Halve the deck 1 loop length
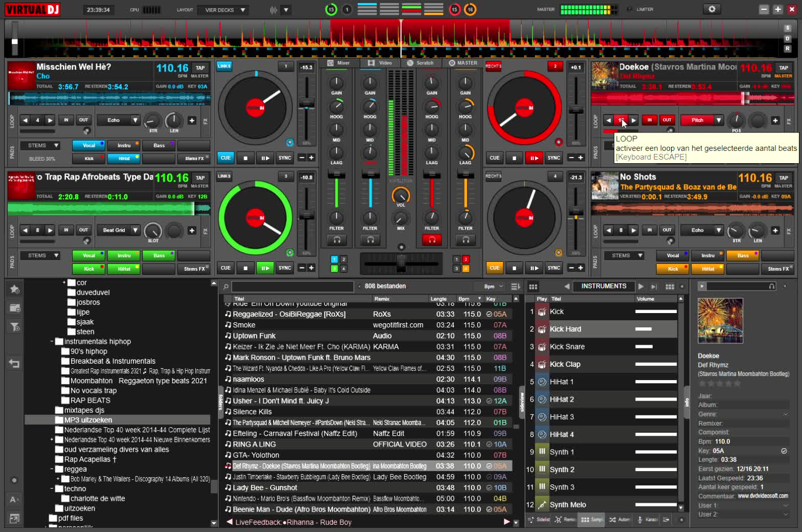The image size is (802, 532). coord(25,120)
